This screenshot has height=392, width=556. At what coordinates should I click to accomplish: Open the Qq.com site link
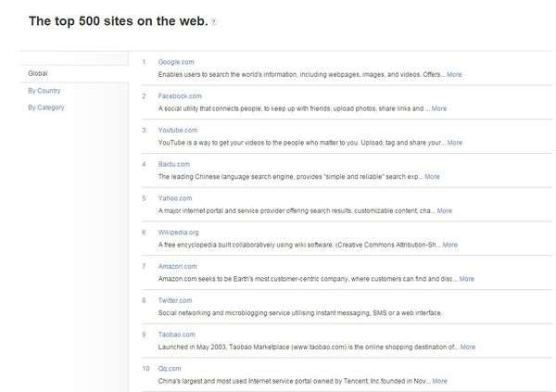click(x=170, y=369)
